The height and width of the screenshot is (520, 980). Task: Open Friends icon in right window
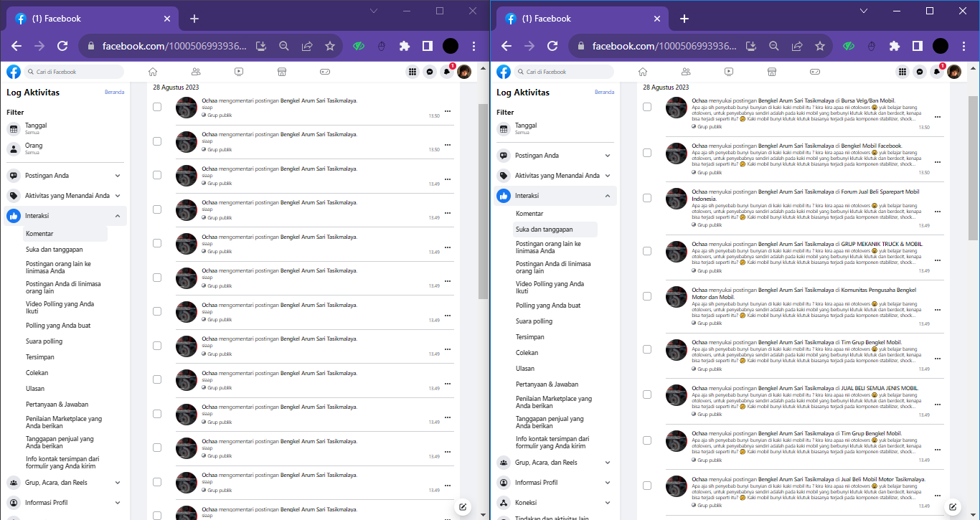[686, 72]
